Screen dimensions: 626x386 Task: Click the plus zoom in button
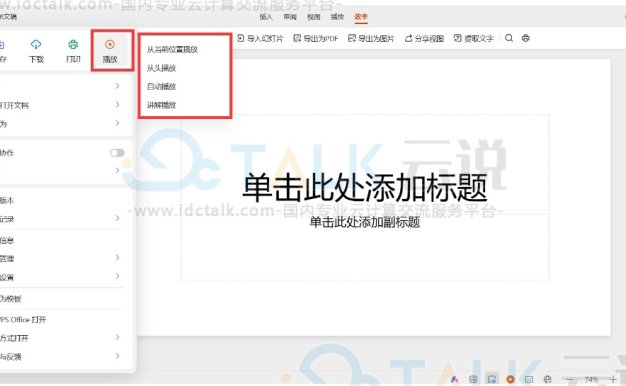[x=613, y=379]
